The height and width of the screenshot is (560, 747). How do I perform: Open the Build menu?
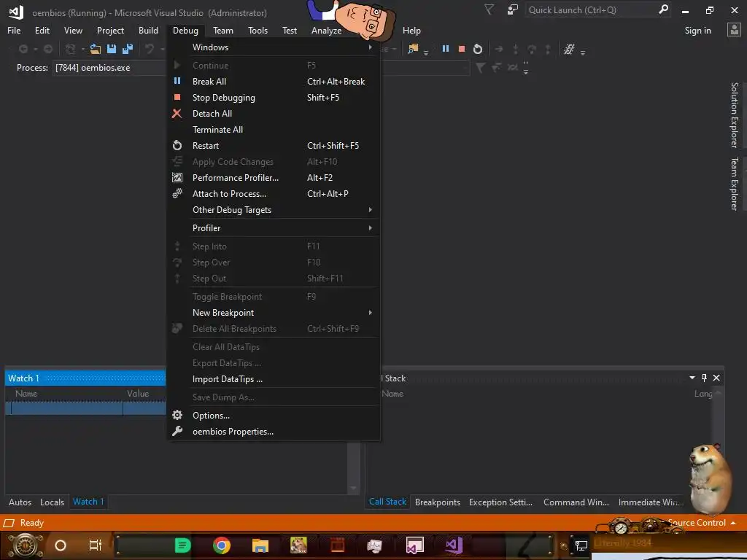pos(148,31)
